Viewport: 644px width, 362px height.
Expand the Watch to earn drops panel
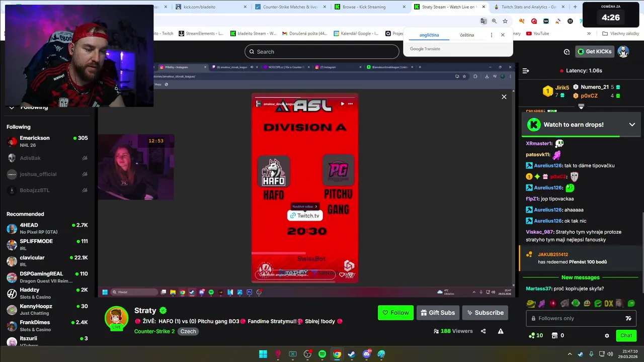(632, 125)
